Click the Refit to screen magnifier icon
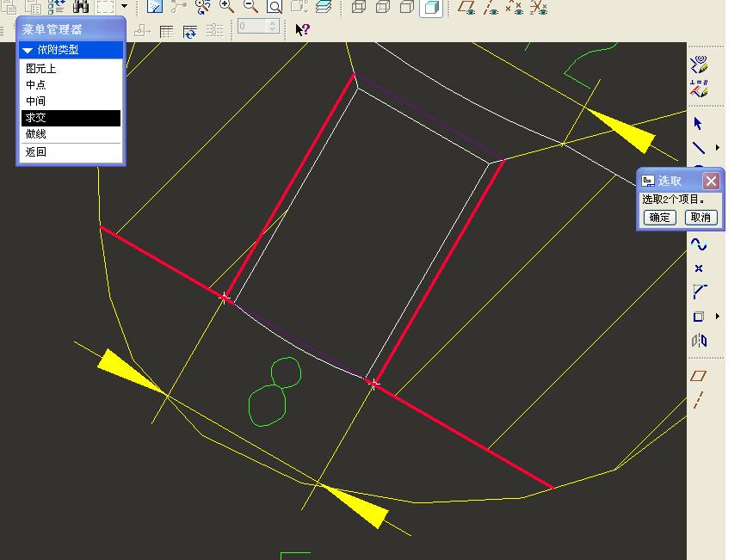The height and width of the screenshot is (560, 753). 275,7
